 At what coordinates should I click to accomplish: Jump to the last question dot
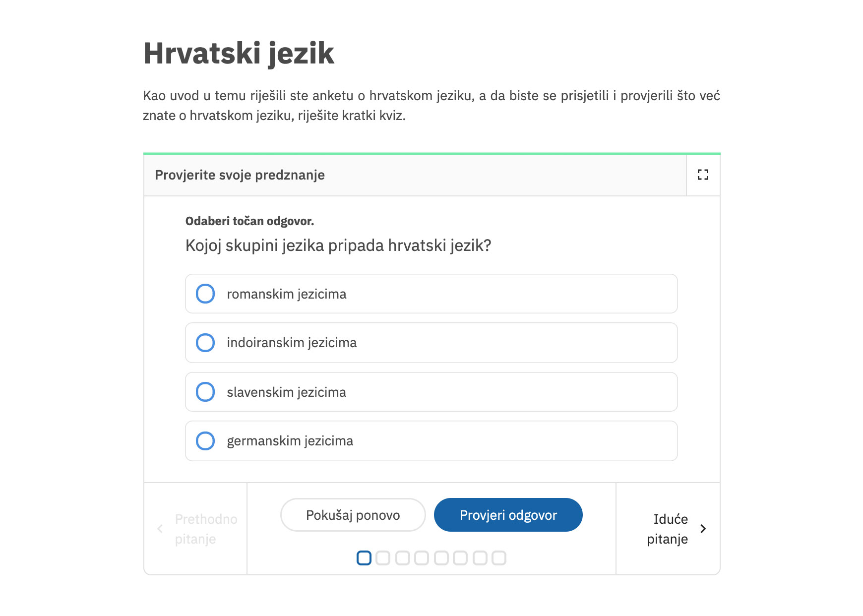pyautogui.click(x=499, y=558)
